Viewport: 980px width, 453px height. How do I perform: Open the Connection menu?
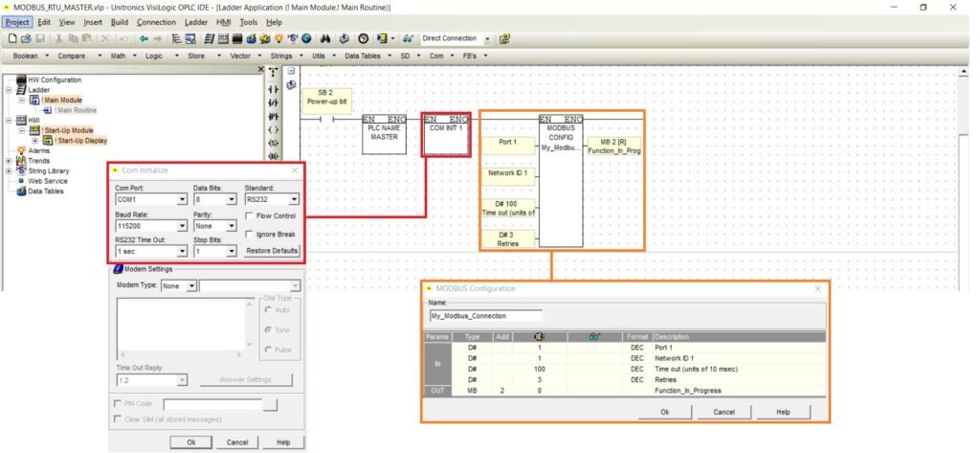coord(156,22)
